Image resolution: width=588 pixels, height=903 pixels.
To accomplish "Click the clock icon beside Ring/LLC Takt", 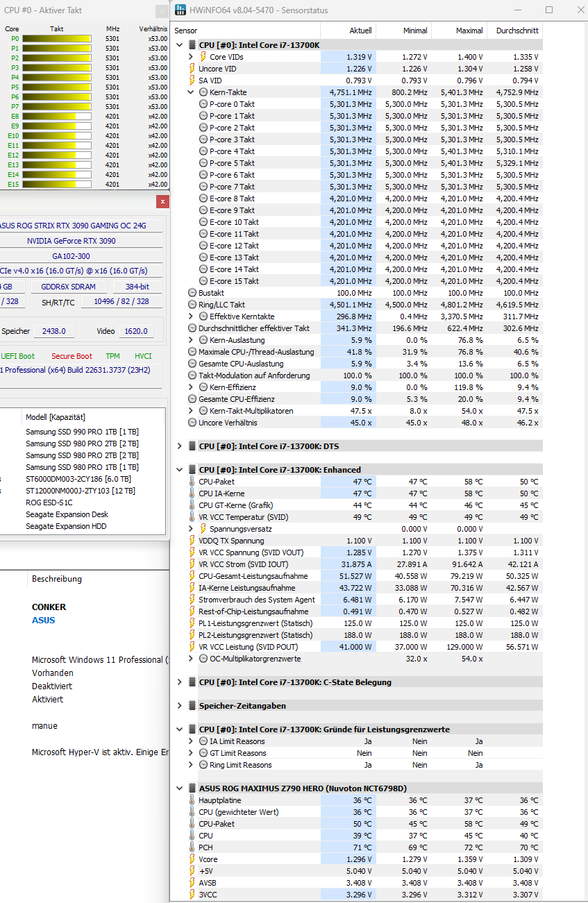I will tap(192, 305).
